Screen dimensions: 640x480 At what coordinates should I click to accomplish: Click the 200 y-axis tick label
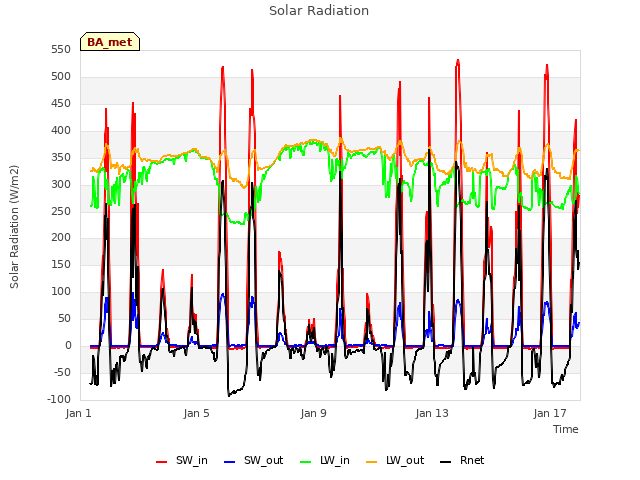pyautogui.click(x=61, y=238)
